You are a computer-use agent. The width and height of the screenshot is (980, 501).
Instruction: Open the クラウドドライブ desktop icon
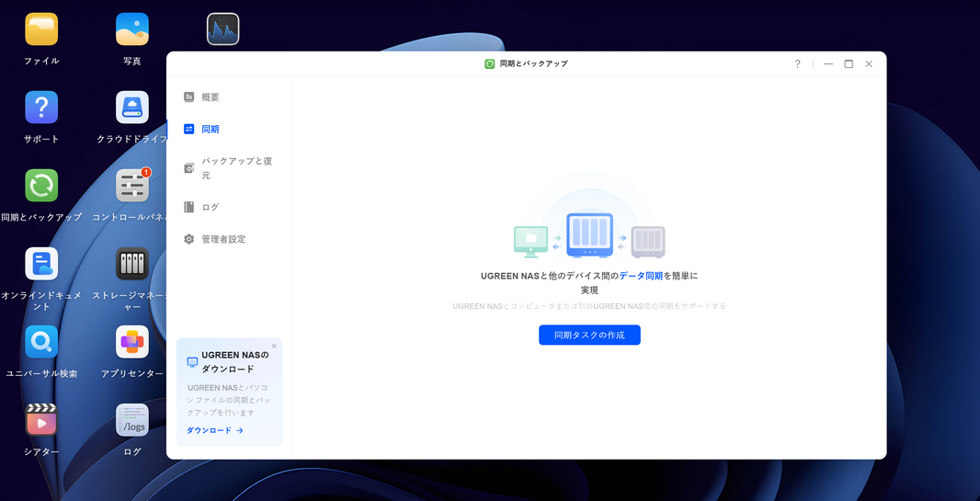click(131, 108)
